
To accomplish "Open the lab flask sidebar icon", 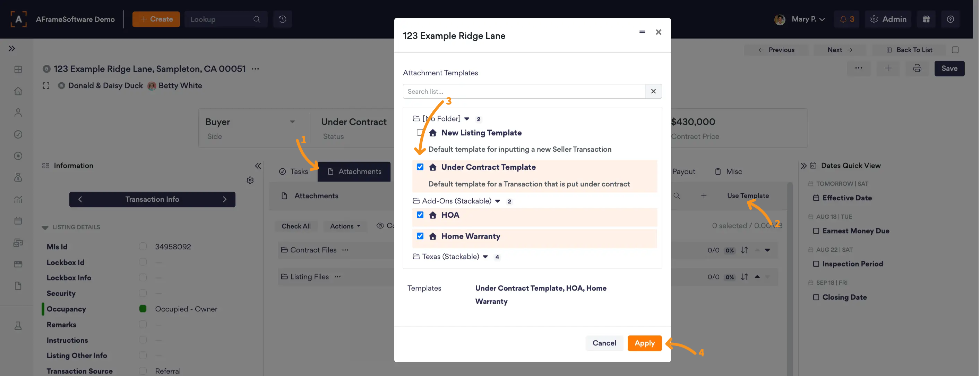I will 18,326.
